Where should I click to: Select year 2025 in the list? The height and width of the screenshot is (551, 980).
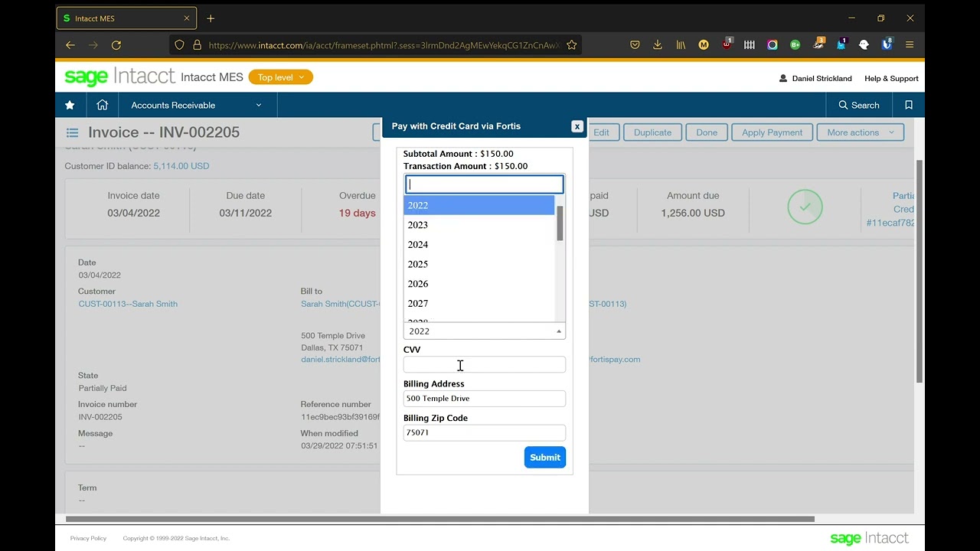coord(479,264)
